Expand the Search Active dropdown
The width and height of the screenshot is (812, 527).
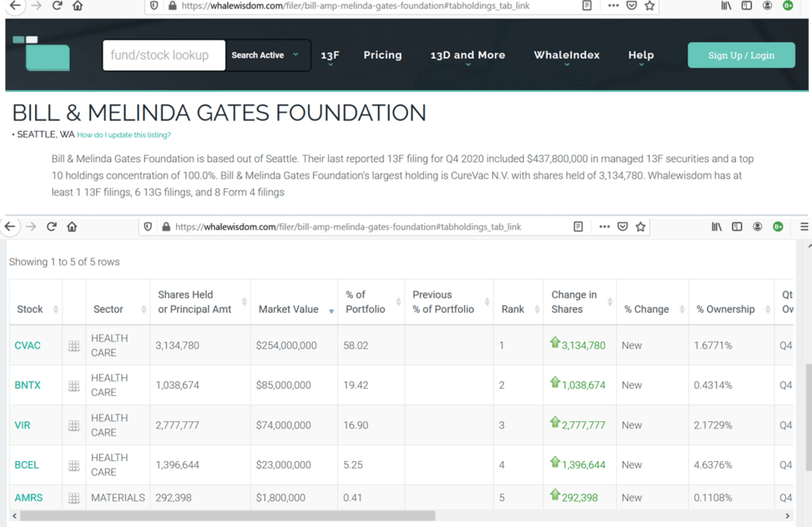pyautogui.click(x=267, y=56)
